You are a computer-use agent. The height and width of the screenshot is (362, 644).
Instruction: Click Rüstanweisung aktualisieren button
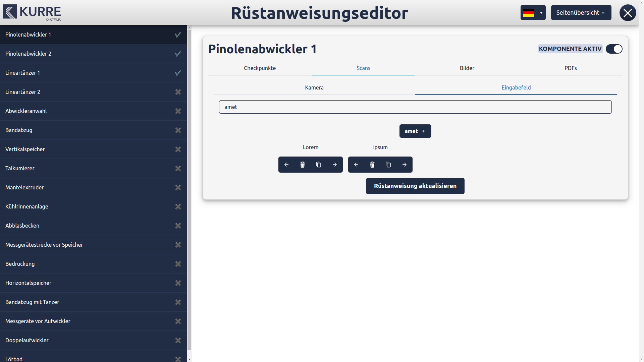(415, 186)
